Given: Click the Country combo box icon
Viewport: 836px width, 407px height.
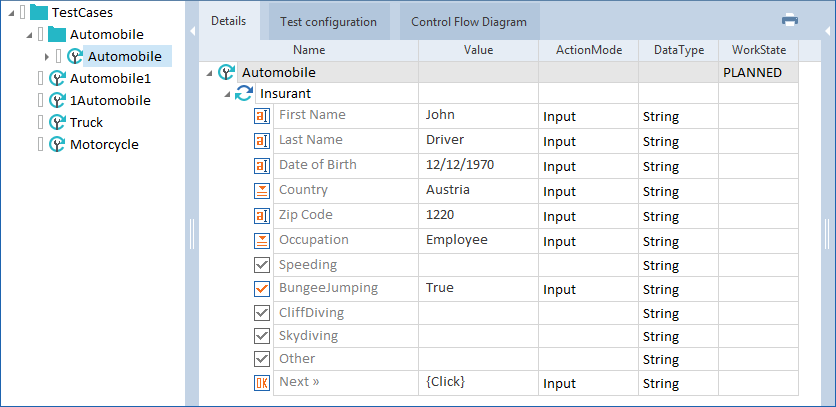Looking at the screenshot, I should [x=262, y=190].
